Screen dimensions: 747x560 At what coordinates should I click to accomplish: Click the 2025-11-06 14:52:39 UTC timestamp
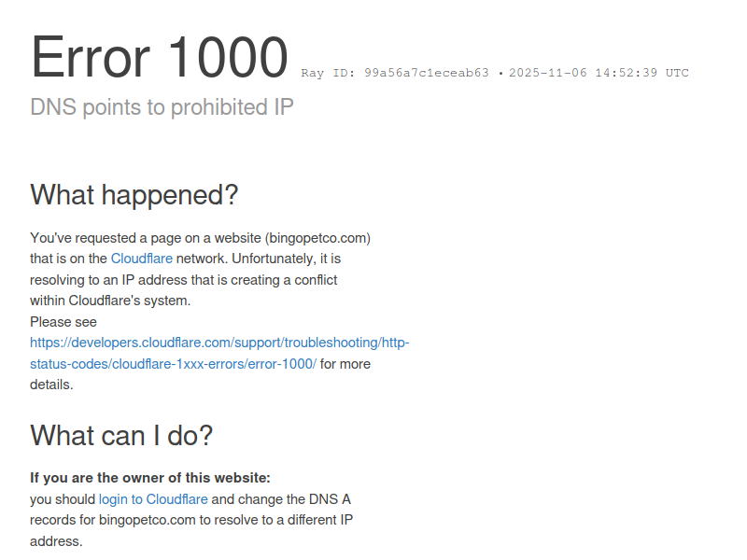pos(599,73)
